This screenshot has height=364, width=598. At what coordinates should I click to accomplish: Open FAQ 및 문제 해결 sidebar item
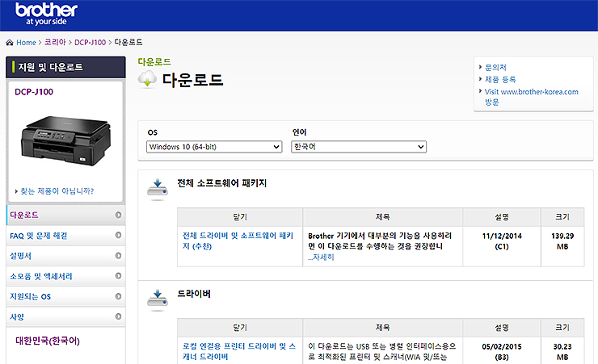coord(65,236)
